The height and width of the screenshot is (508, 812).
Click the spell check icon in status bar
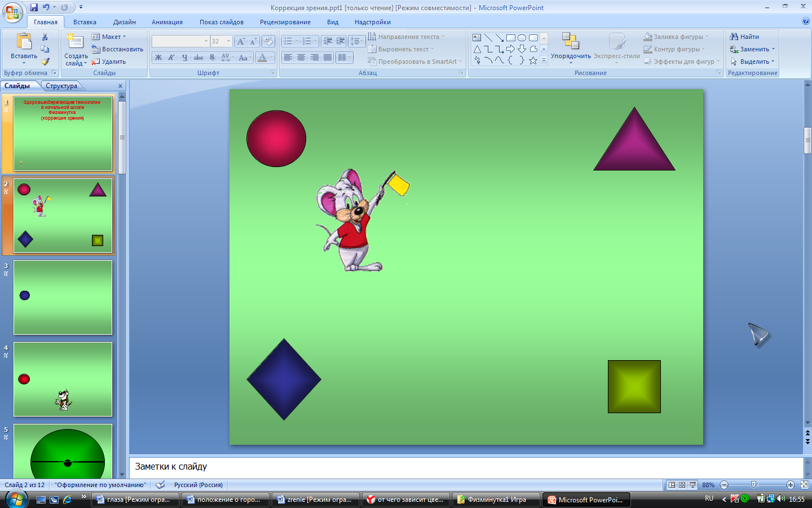161,485
